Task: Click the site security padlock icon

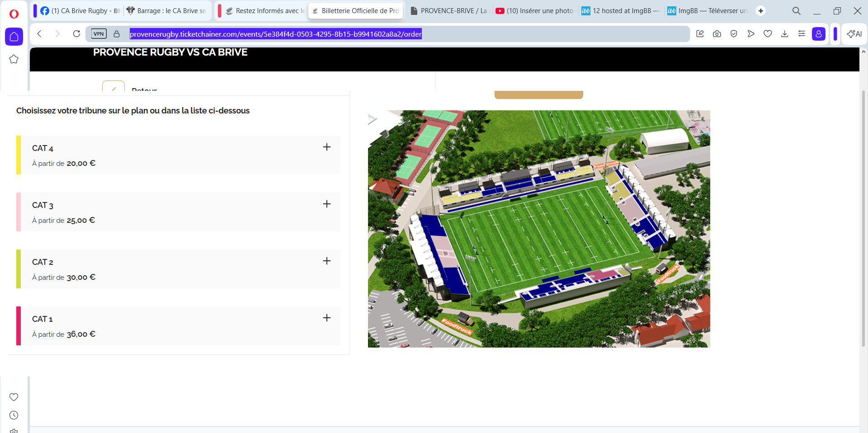Action: (x=117, y=34)
